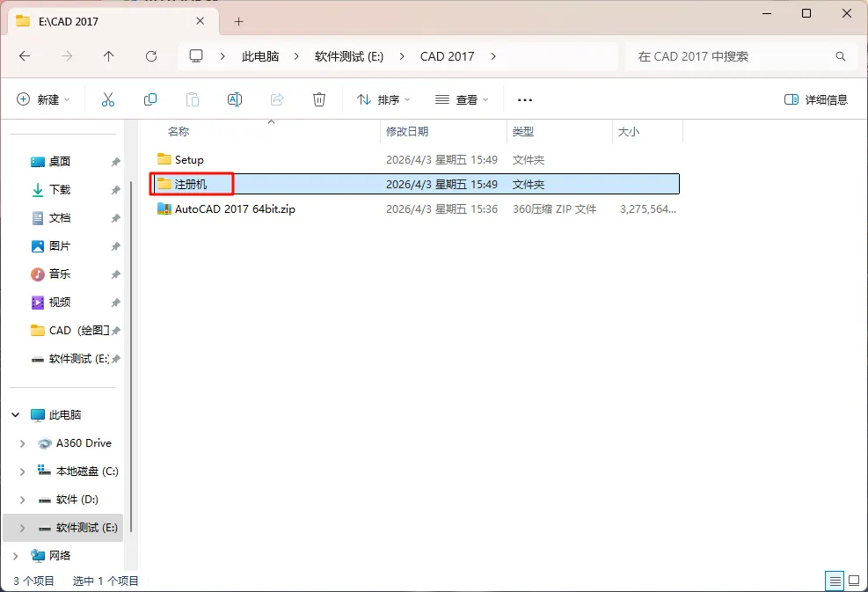
Task: Open 音乐 in quick access
Action: coord(59,274)
